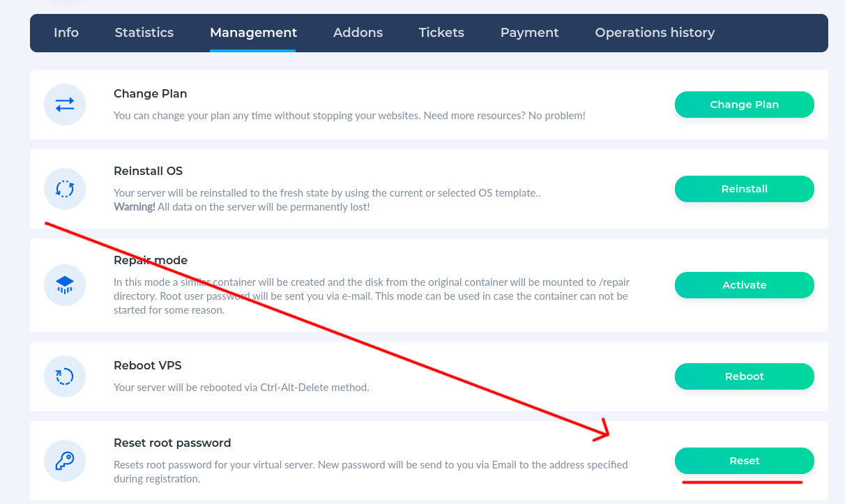The image size is (845, 504).
Task: Click the Reinstall button
Action: (745, 189)
